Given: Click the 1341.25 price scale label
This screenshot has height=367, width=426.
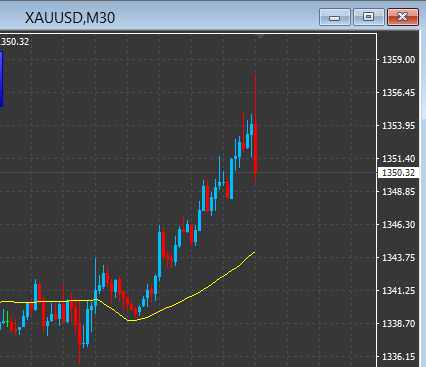Looking at the screenshot, I should [398, 291].
